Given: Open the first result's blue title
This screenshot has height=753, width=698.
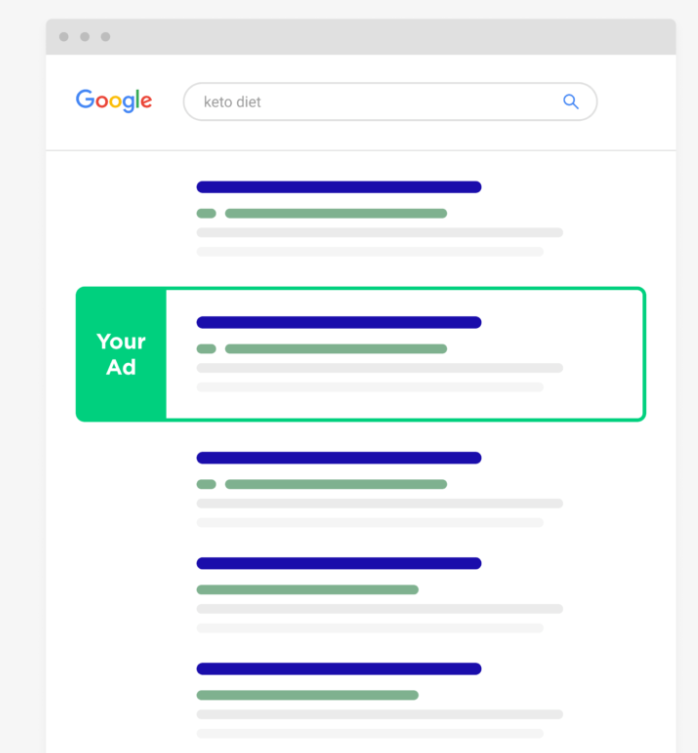Looking at the screenshot, I should [x=339, y=187].
